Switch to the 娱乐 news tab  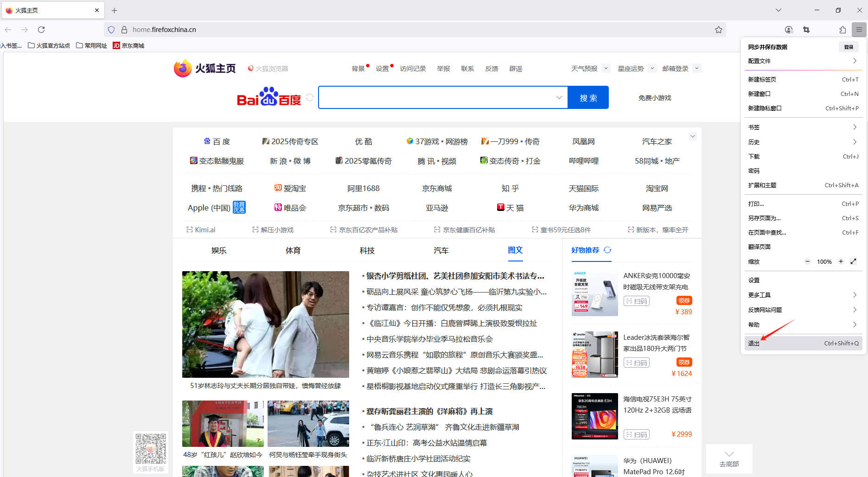click(x=219, y=250)
